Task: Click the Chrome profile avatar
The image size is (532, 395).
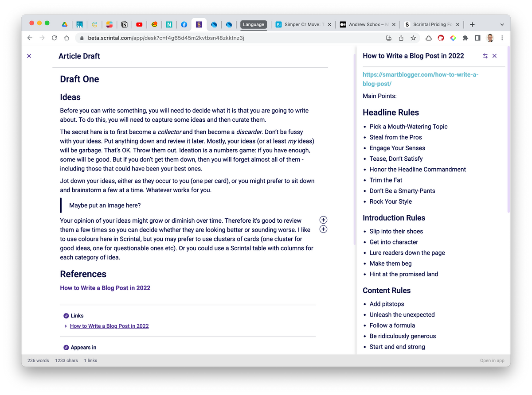Action: [x=490, y=38]
